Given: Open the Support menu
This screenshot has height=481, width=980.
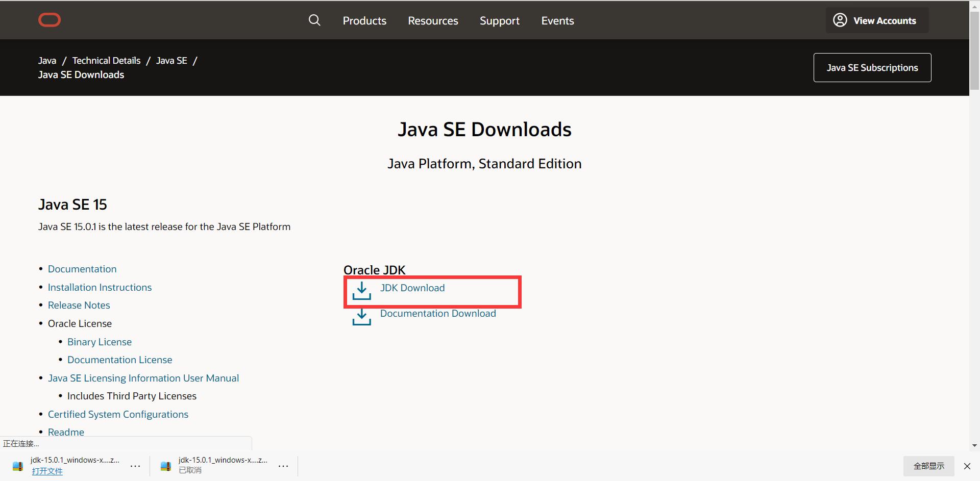Looking at the screenshot, I should coord(499,20).
